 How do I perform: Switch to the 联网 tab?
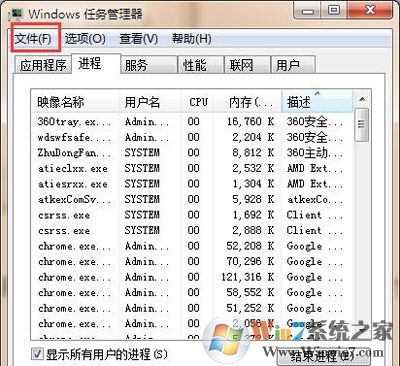coord(247,65)
